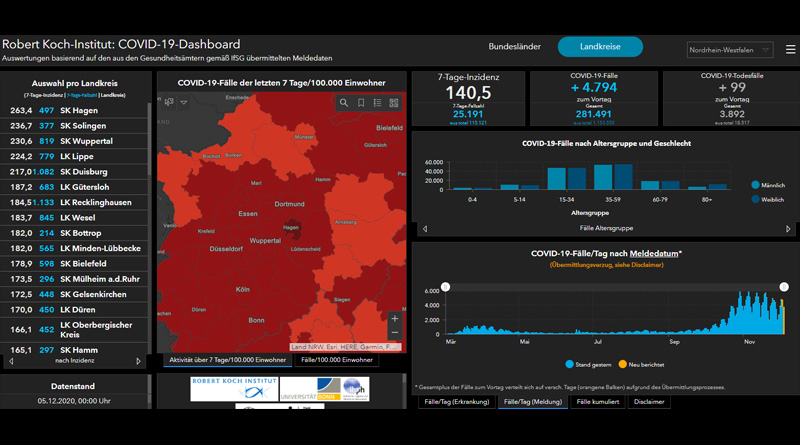Select SK Bielefeld in the list
This screenshot has width=800, height=445.
[x=74, y=264]
